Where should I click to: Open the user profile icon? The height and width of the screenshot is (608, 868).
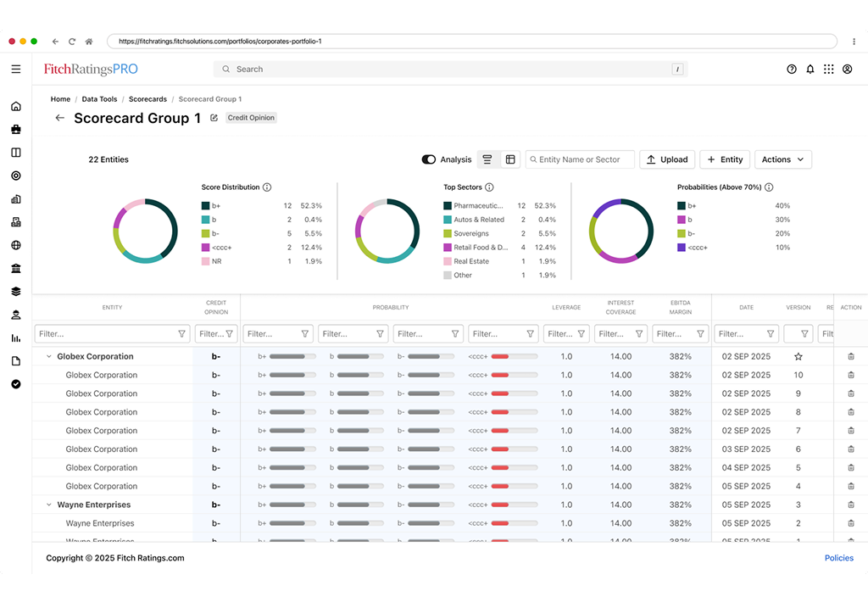847,70
